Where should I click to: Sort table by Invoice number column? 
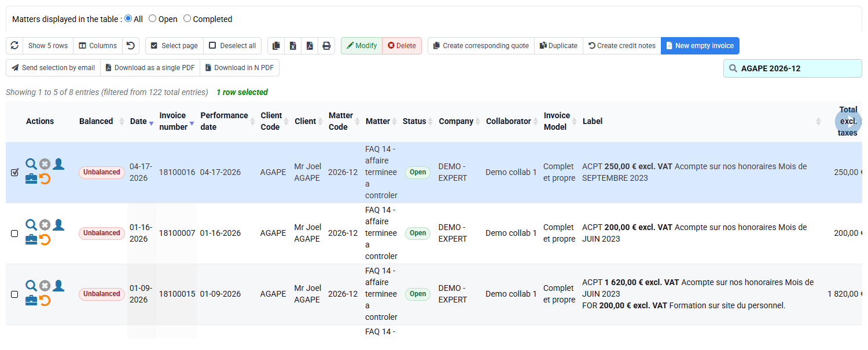[x=177, y=121]
